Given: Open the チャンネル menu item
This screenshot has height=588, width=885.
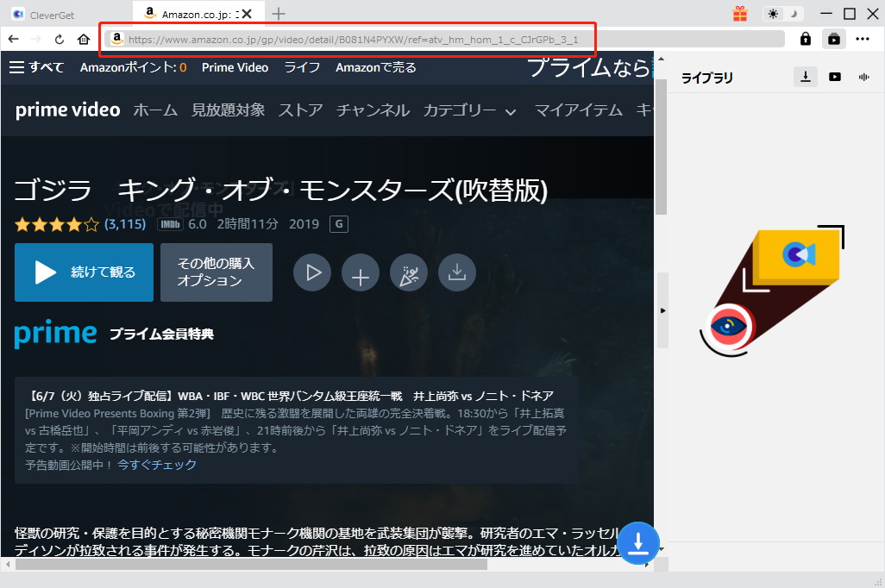Looking at the screenshot, I should tap(373, 110).
